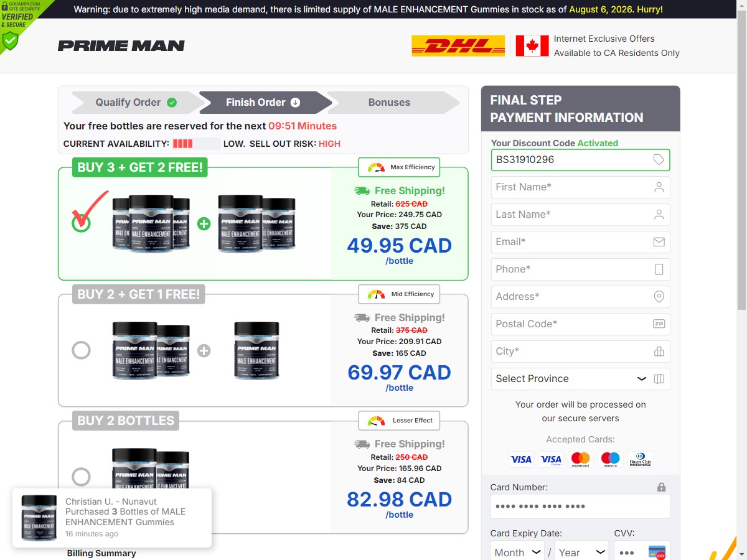The height and width of the screenshot is (560, 747).
Task: Click the mobile phone icon in Phone field
Action: click(x=659, y=269)
